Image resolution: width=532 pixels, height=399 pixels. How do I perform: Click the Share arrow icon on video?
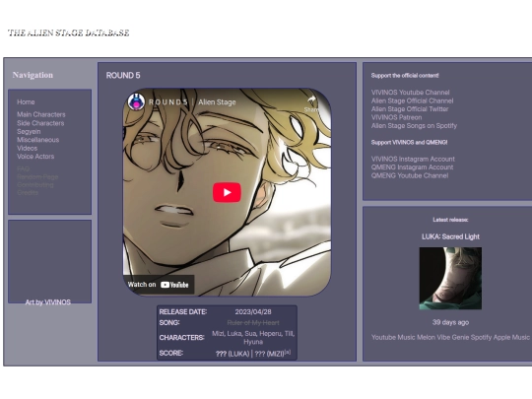click(311, 100)
